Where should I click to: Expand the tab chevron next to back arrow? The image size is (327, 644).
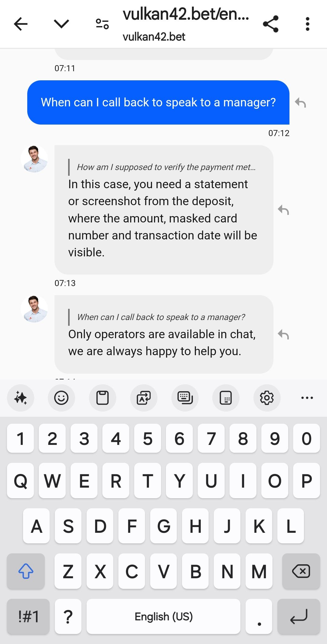61,24
